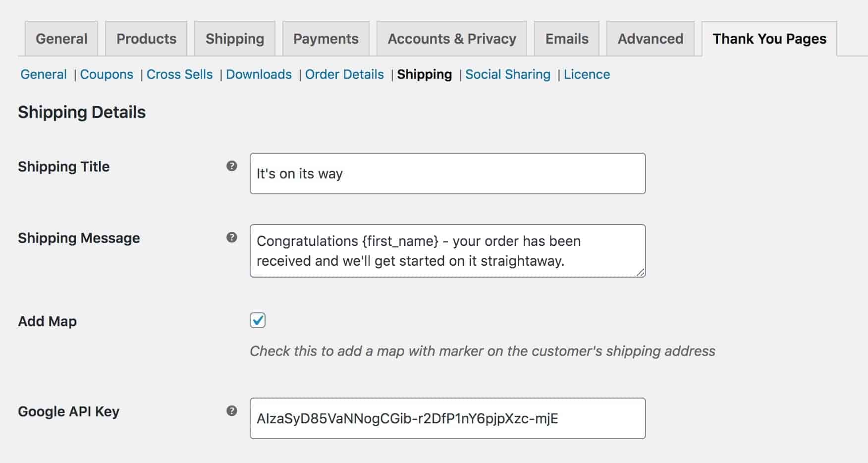The width and height of the screenshot is (868, 463).
Task: Click the Licence link
Action: tap(587, 74)
